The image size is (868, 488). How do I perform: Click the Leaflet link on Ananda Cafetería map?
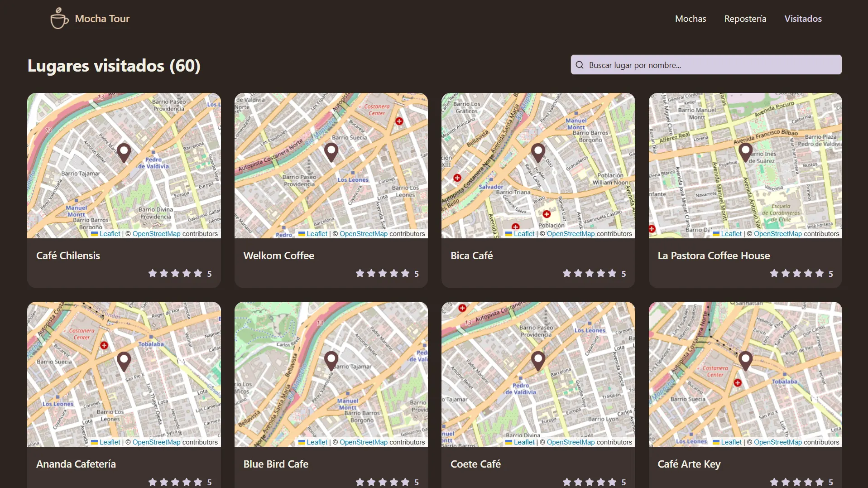[110, 442]
